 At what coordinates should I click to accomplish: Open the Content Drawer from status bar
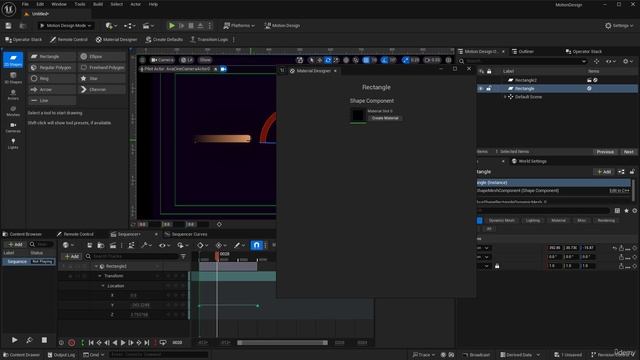(22, 355)
